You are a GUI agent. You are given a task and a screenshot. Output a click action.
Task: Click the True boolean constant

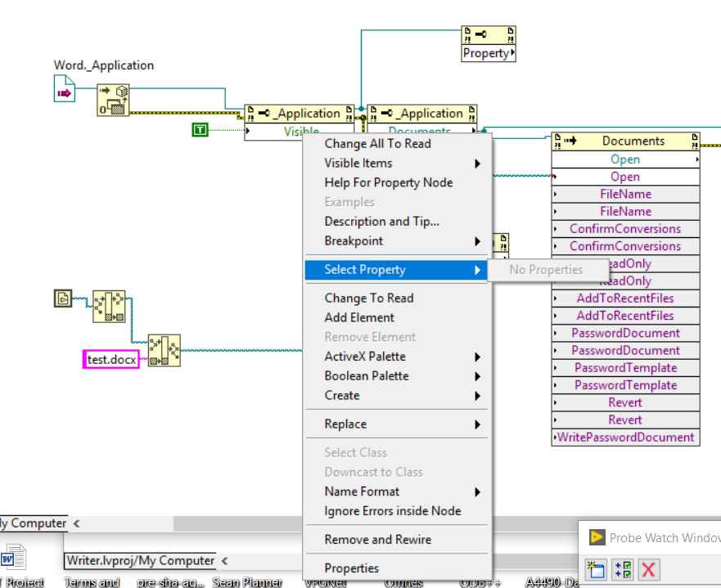200,130
